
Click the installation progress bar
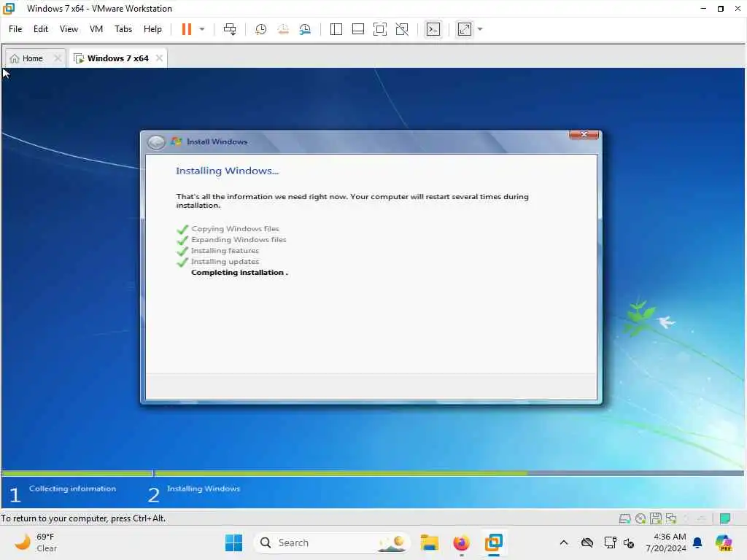click(373, 473)
